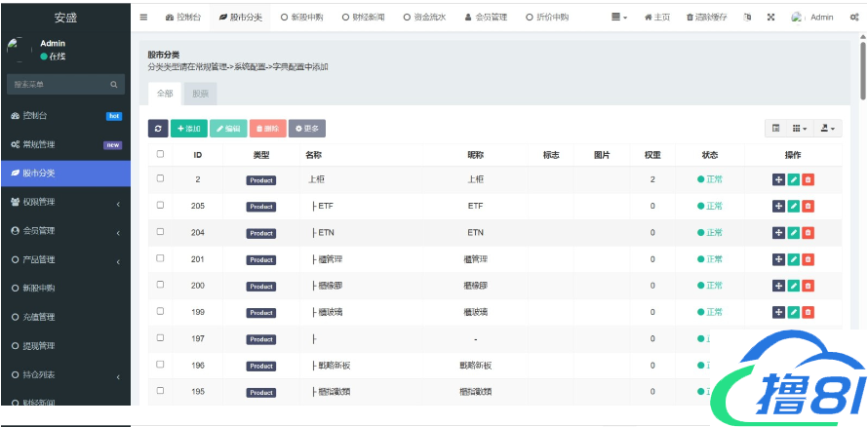Tick the checkbox for row ID 205

click(160, 205)
